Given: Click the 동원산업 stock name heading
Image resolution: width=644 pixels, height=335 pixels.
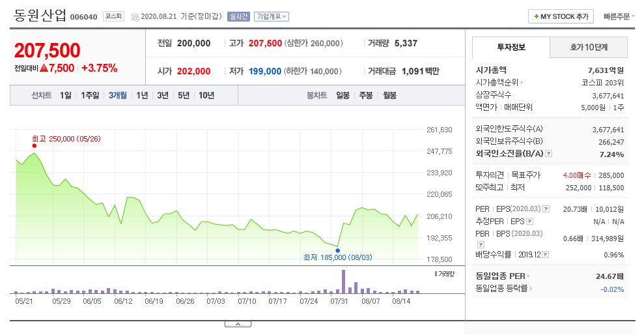Looking at the screenshot, I should [40, 15].
